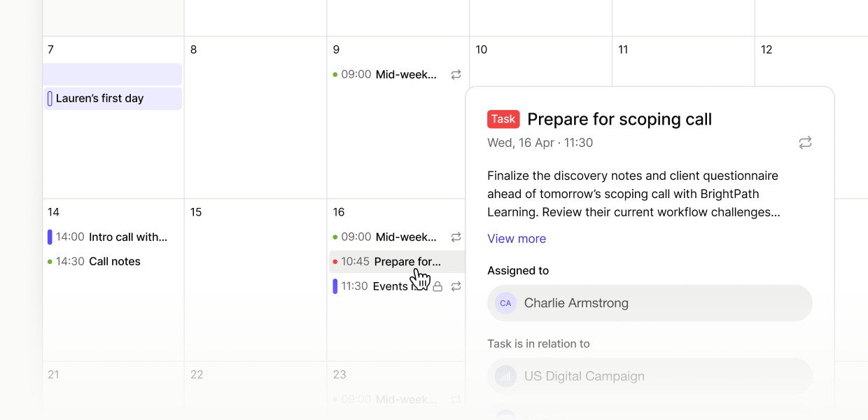
Task: Toggle the red status dot on Prepare for task
Action: (335, 261)
